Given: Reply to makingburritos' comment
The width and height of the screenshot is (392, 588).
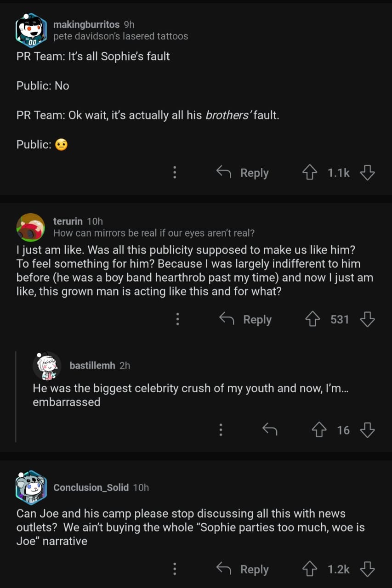Looking at the screenshot, I should [243, 173].
